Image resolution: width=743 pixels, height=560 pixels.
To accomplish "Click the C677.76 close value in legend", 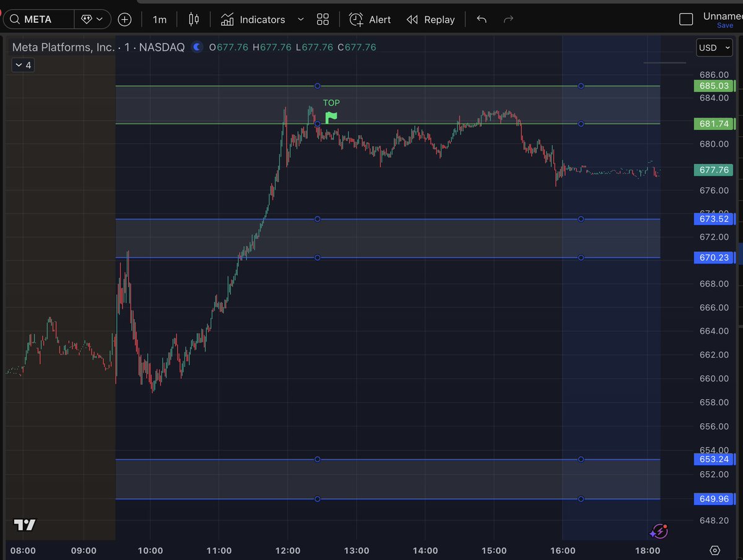I will 357,47.
